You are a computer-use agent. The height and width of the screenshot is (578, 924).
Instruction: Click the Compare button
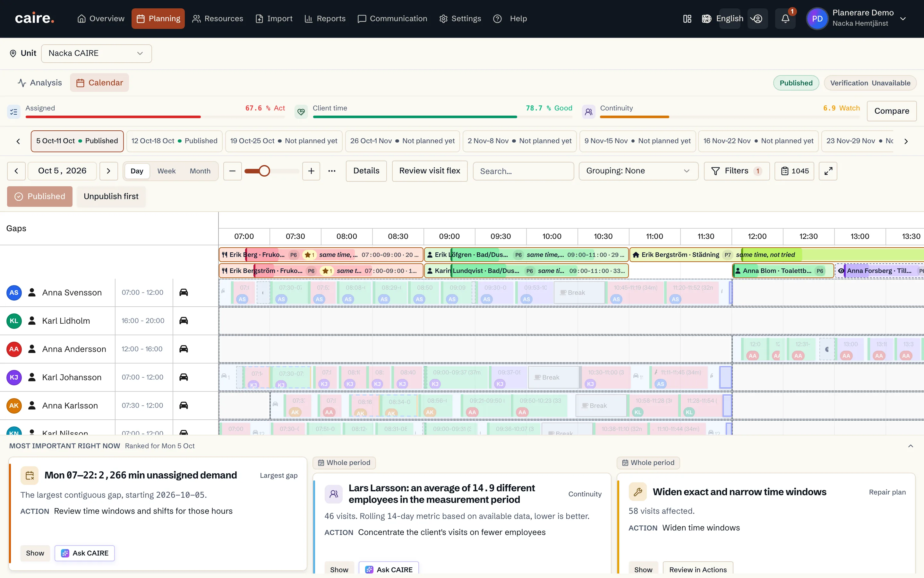(892, 111)
